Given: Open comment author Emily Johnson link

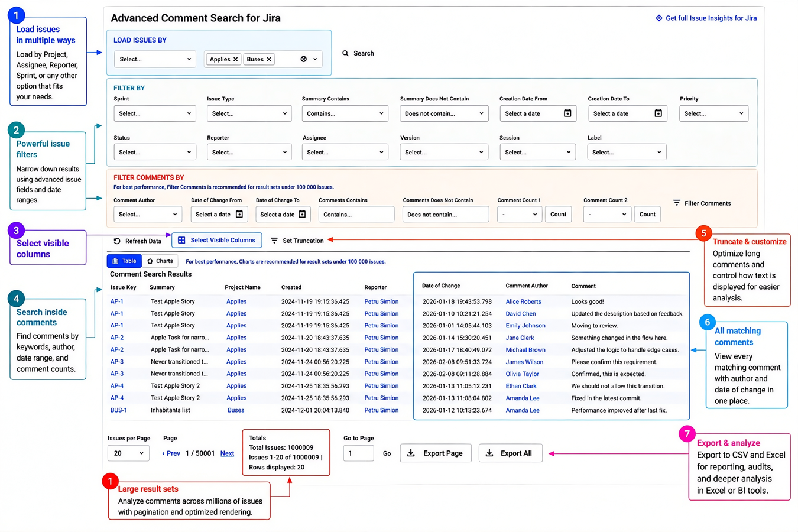Looking at the screenshot, I should point(525,326).
